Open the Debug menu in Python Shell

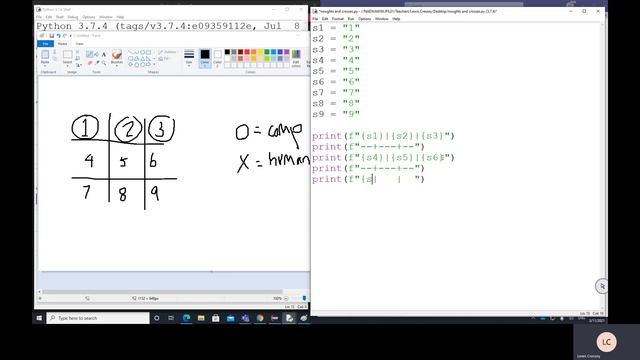[73, 17]
